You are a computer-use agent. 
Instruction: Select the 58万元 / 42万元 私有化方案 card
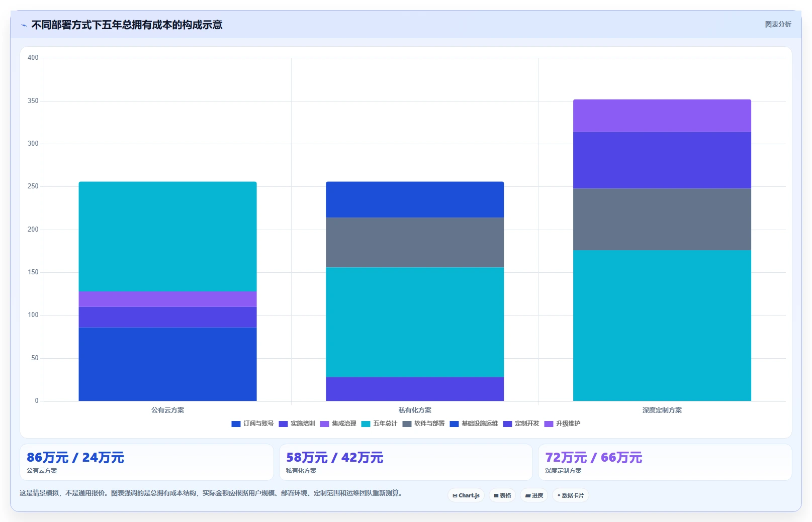(x=406, y=462)
